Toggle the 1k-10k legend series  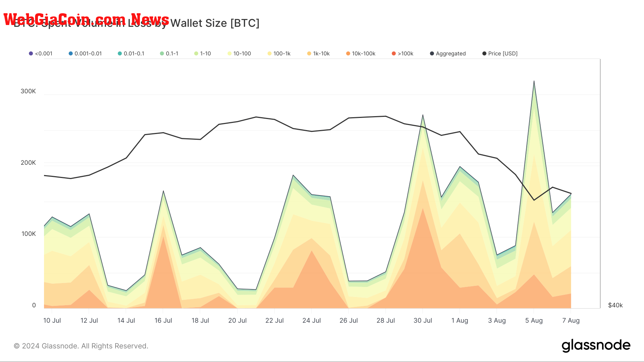point(318,54)
